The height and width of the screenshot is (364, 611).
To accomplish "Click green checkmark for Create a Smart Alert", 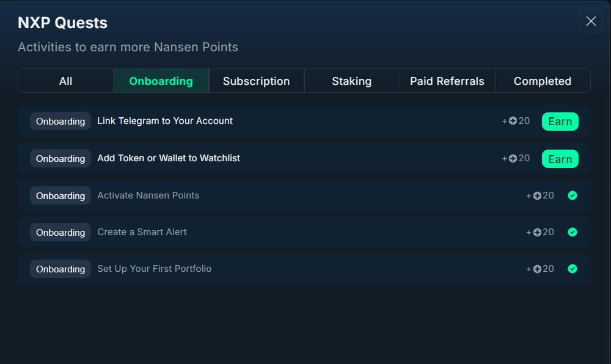I will pos(572,232).
